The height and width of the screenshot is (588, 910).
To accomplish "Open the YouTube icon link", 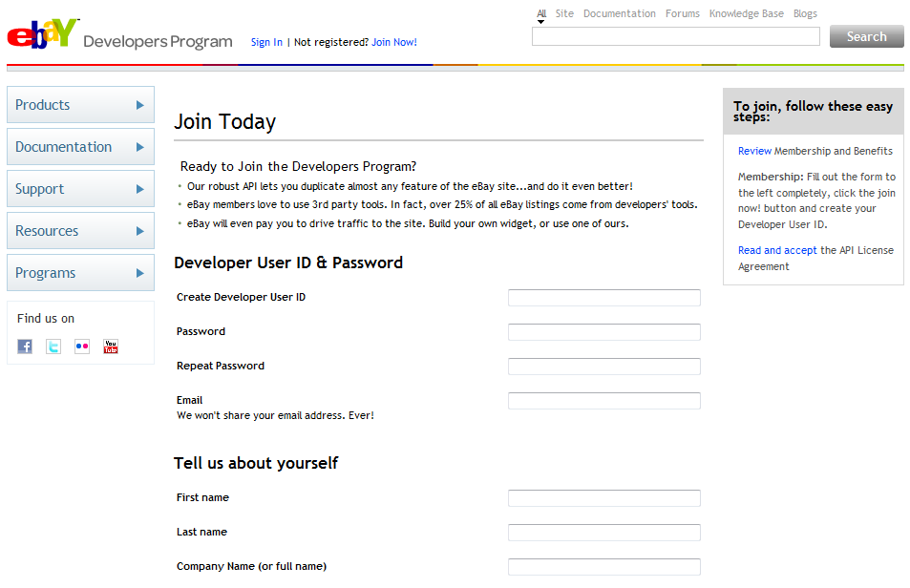I will pos(111,346).
